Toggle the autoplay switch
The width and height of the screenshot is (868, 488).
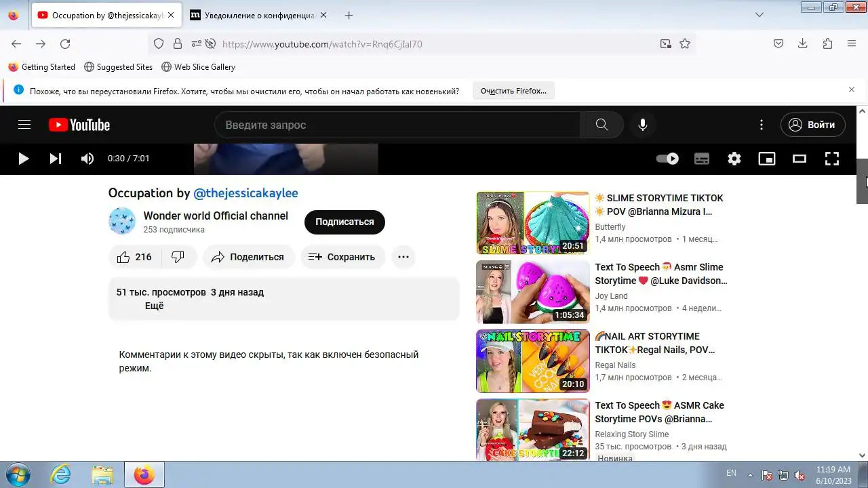pos(667,159)
